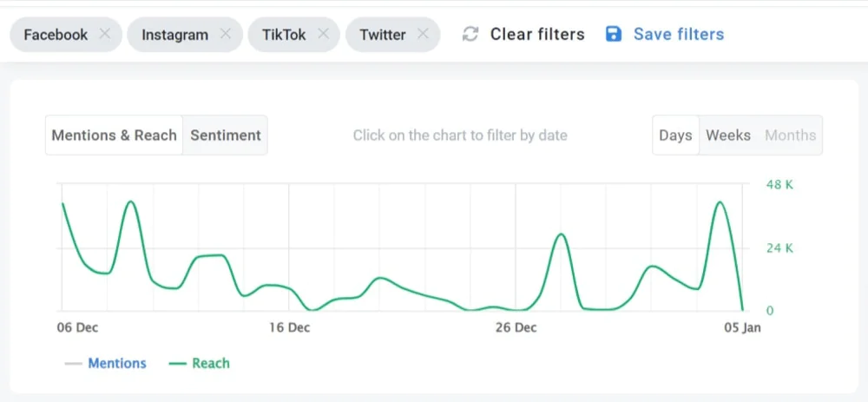The image size is (868, 402).
Task: Remove the Instagram filter chip
Action: pyautogui.click(x=225, y=35)
